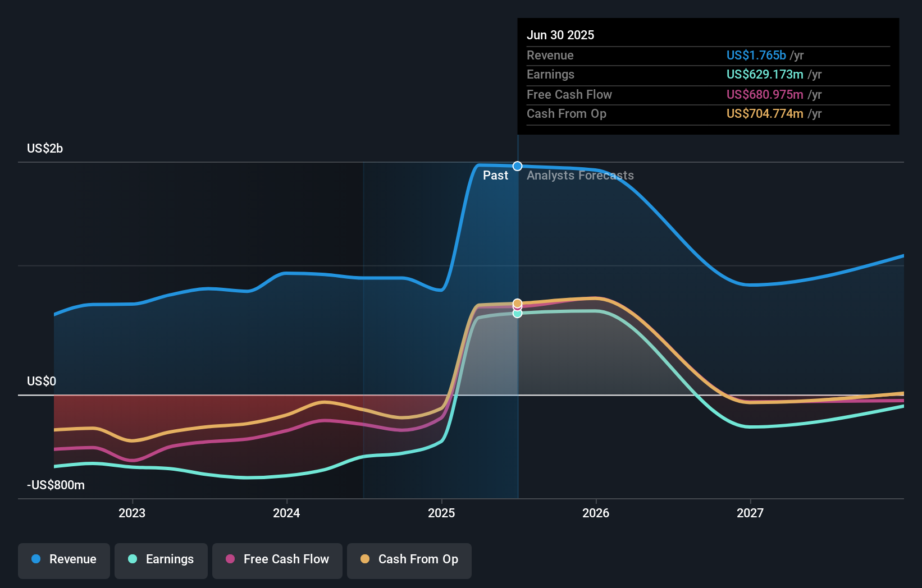
Task: Click the Cash From Op tooltip row label
Action: 567,113
